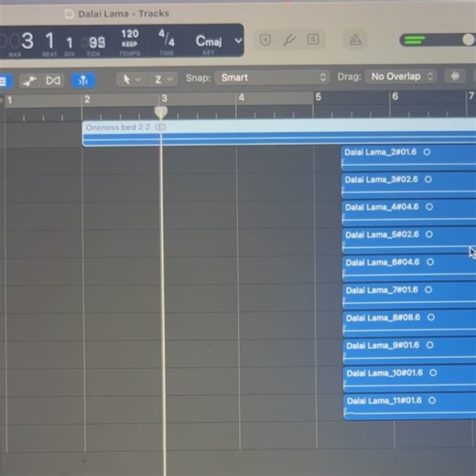The height and width of the screenshot is (476, 476).
Task: Click the Replace mode button in control bar
Action: 265,39
